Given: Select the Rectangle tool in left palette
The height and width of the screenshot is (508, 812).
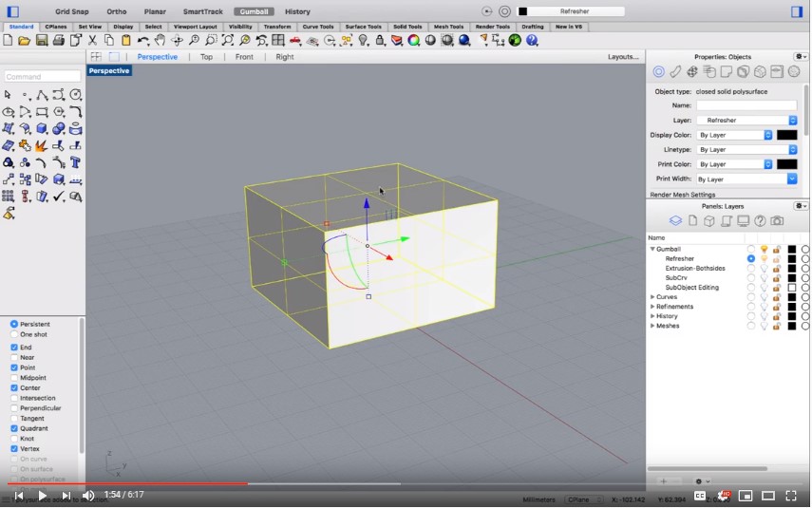Looking at the screenshot, I should pyautogui.click(x=42, y=112).
